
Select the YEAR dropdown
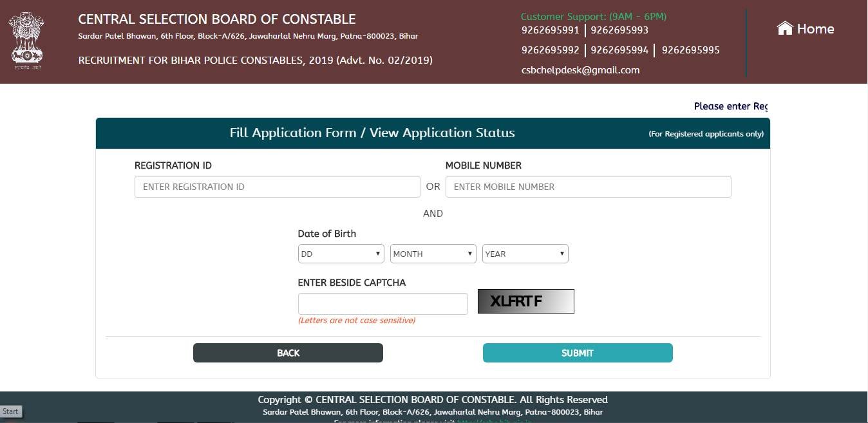tap(525, 254)
